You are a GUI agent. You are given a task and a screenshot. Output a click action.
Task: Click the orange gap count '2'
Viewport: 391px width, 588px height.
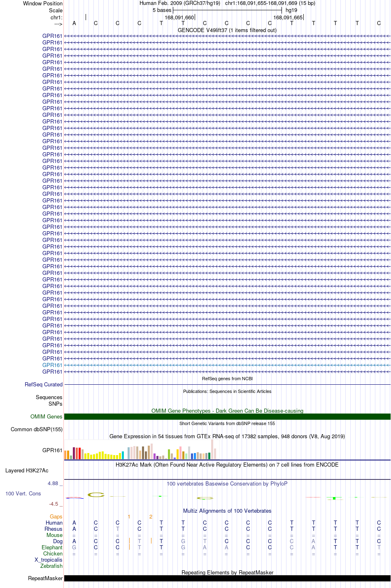(x=151, y=516)
